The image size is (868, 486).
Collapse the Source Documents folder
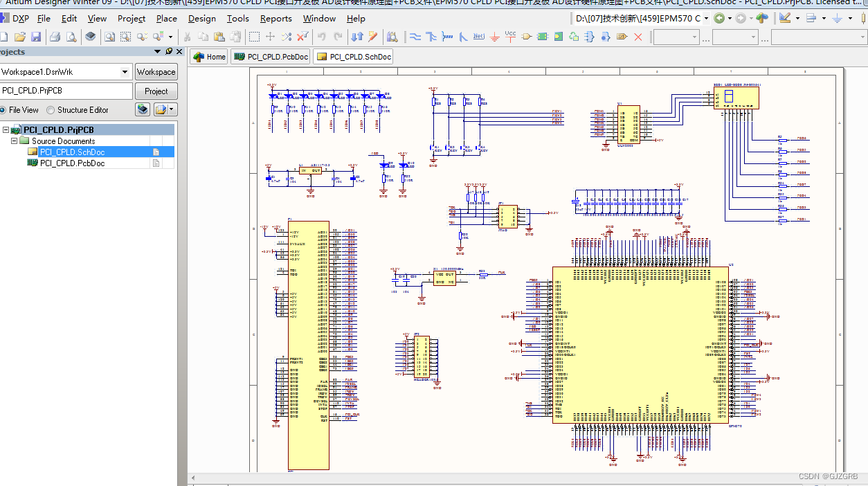[x=15, y=141]
